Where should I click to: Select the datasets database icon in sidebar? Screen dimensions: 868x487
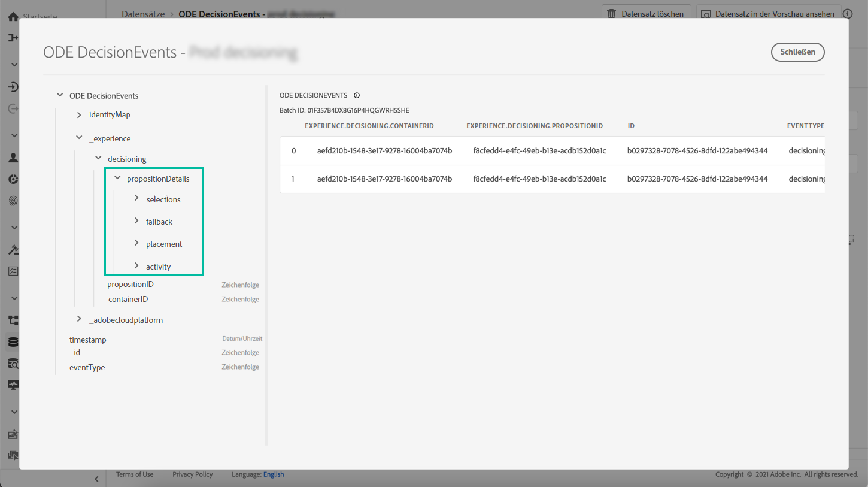13,342
